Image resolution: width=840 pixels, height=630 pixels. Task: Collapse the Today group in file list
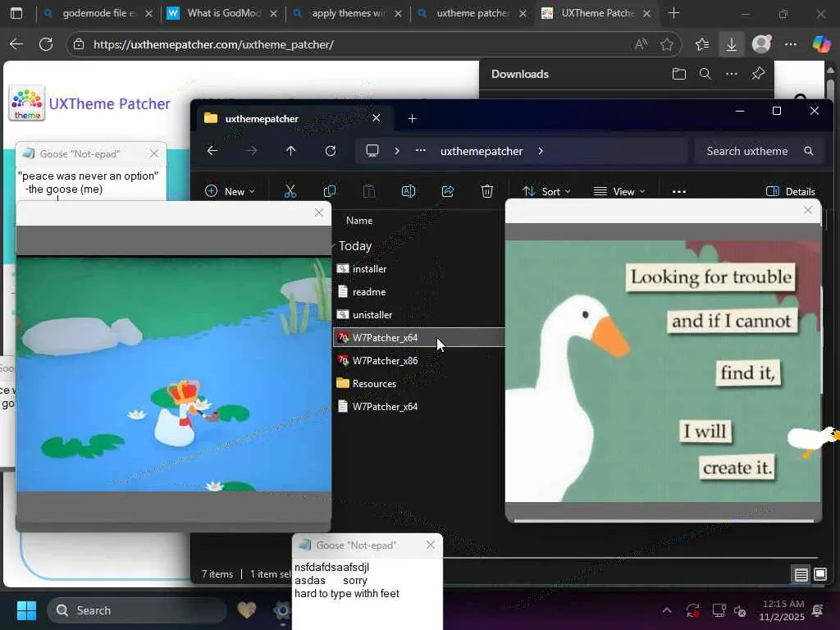coord(335,246)
